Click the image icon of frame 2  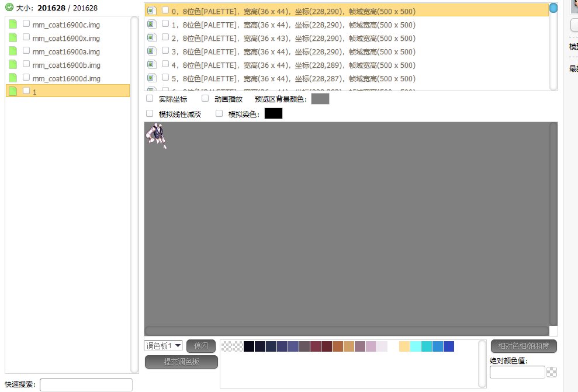click(x=151, y=37)
